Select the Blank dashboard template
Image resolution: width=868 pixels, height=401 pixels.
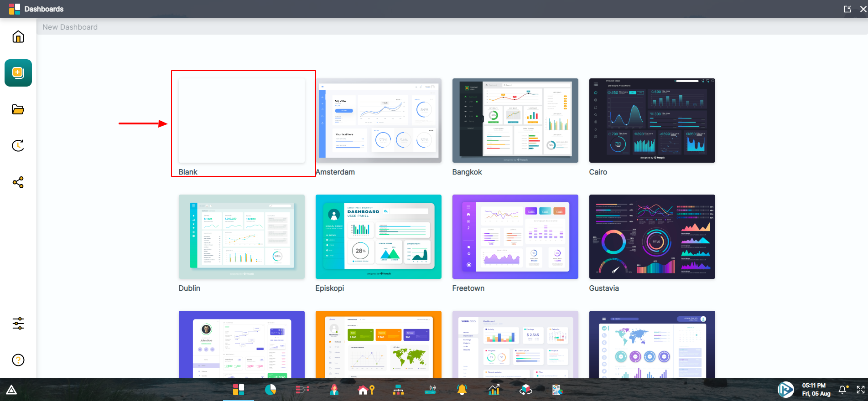click(x=242, y=121)
